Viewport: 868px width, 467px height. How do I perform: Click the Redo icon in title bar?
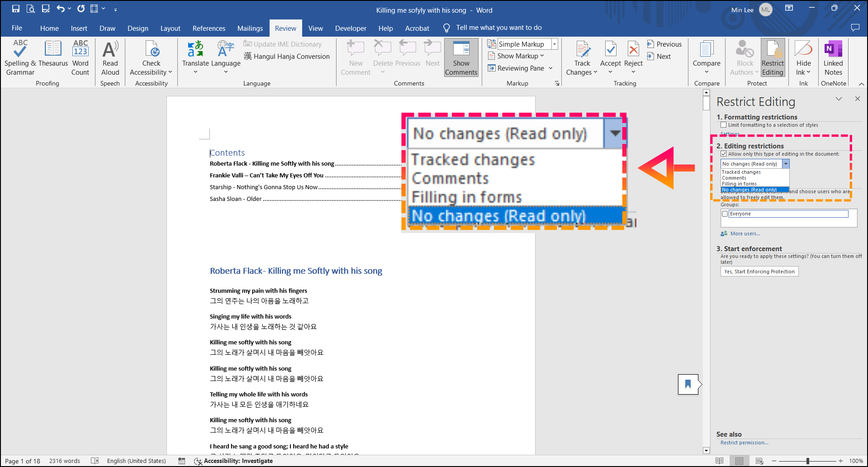pyautogui.click(x=81, y=9)
